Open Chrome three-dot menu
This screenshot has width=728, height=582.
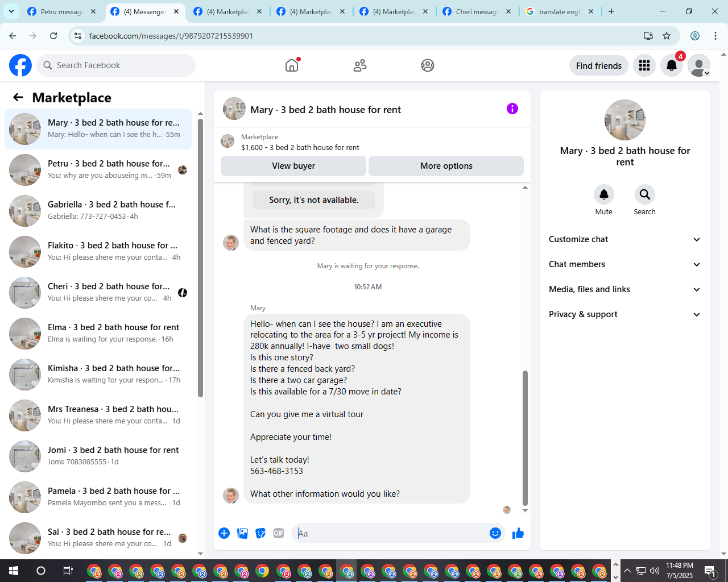click(x=715, y=36)
